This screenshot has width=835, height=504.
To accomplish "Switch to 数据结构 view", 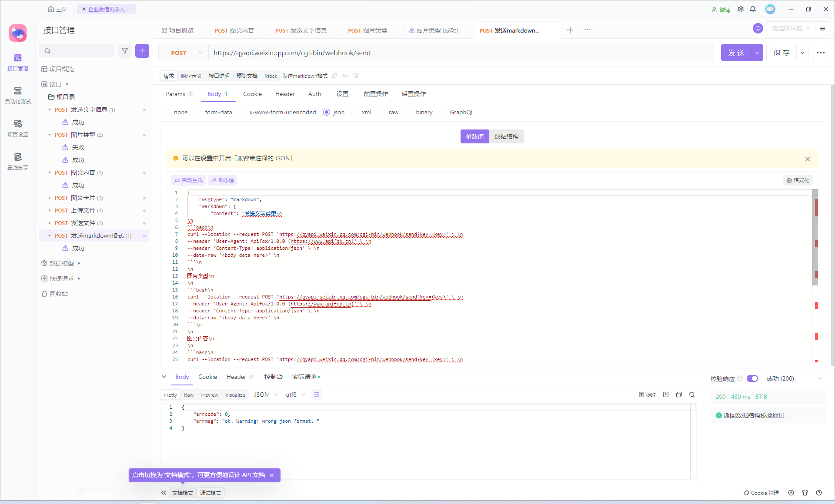I will [x=506, y=136].
